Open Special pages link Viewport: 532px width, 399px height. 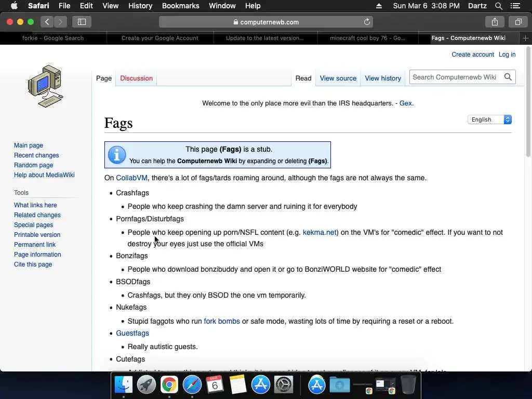pos(34,224)
